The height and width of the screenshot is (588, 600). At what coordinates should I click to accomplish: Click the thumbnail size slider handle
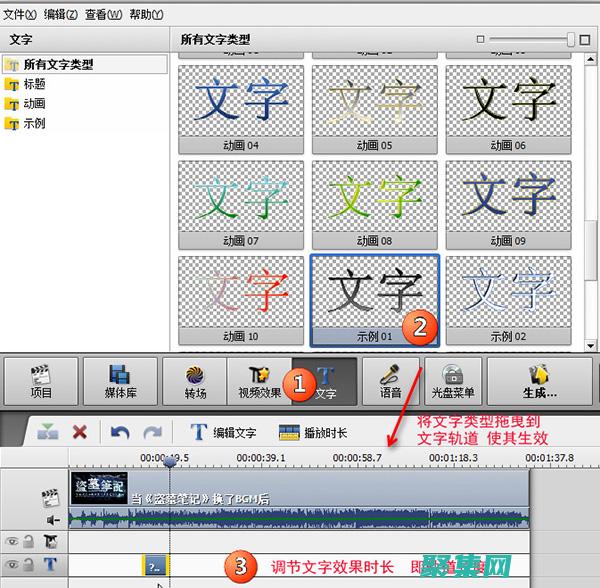571,39
